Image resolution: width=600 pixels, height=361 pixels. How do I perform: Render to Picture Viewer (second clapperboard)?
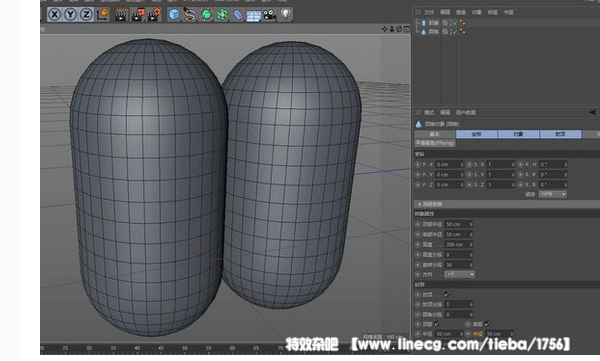coord(138,15)
